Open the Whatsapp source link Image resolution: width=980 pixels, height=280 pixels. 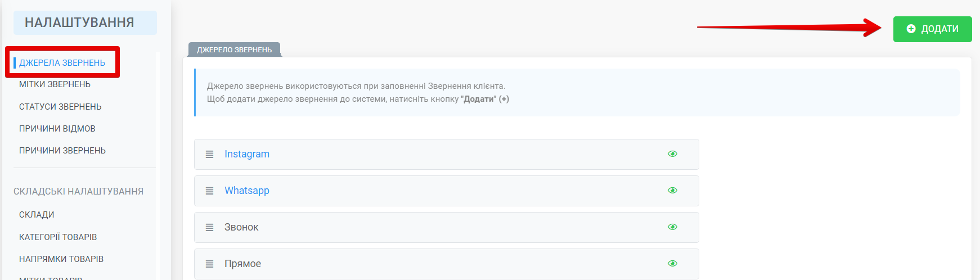[x=247, y=191]
